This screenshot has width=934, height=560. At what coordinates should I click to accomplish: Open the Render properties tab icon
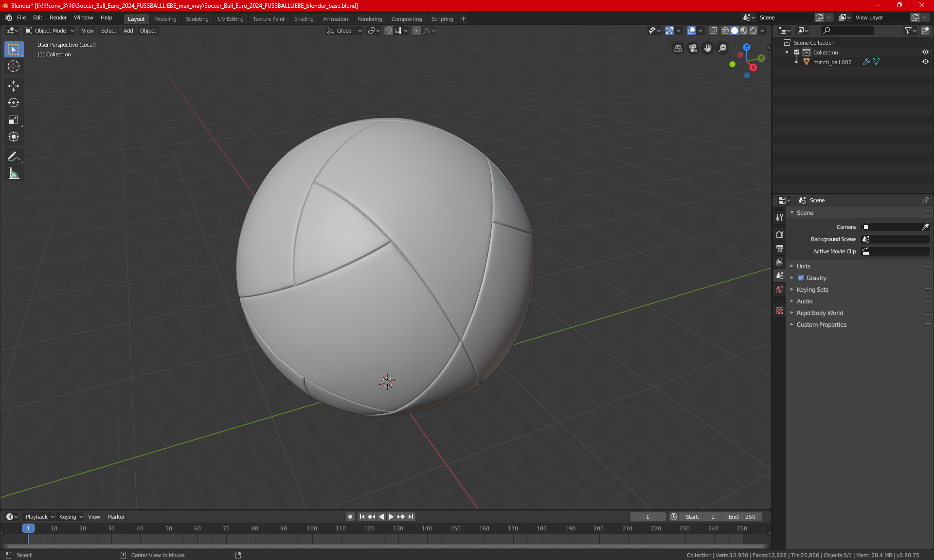coord(780,234)
